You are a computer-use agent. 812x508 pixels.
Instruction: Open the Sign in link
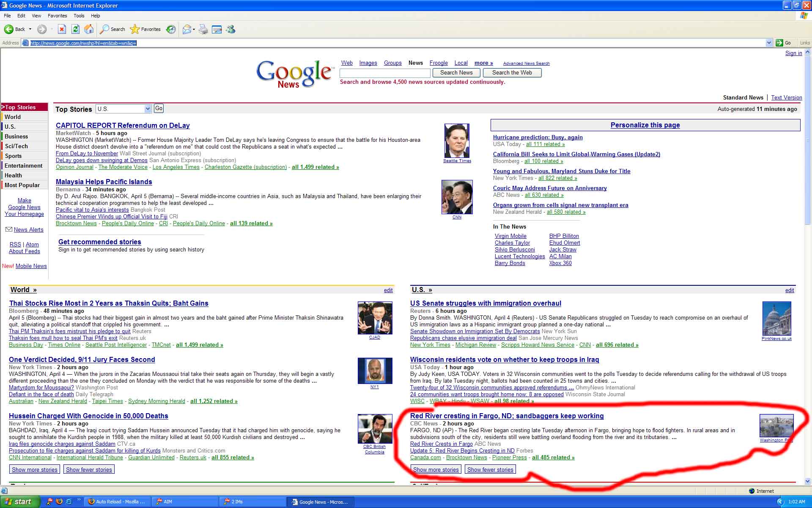[x=793, y=53]
